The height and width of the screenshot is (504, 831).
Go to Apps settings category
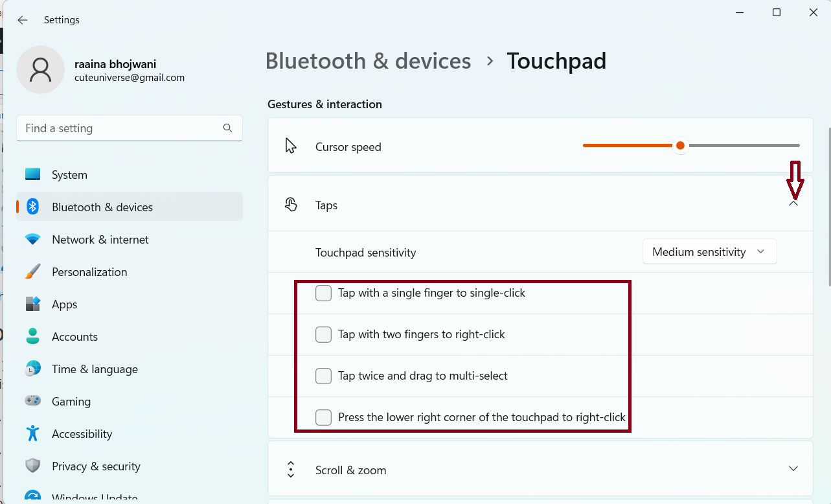[64, 304]
